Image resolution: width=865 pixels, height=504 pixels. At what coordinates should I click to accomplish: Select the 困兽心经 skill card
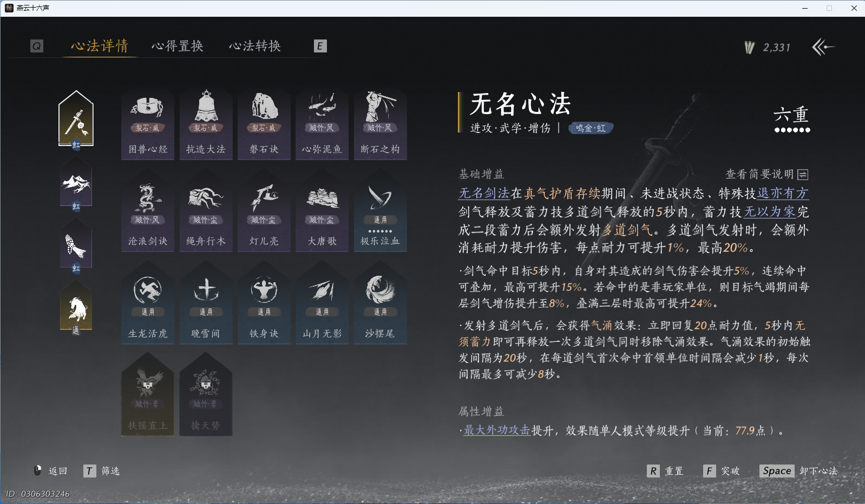(x=148, y=124)
